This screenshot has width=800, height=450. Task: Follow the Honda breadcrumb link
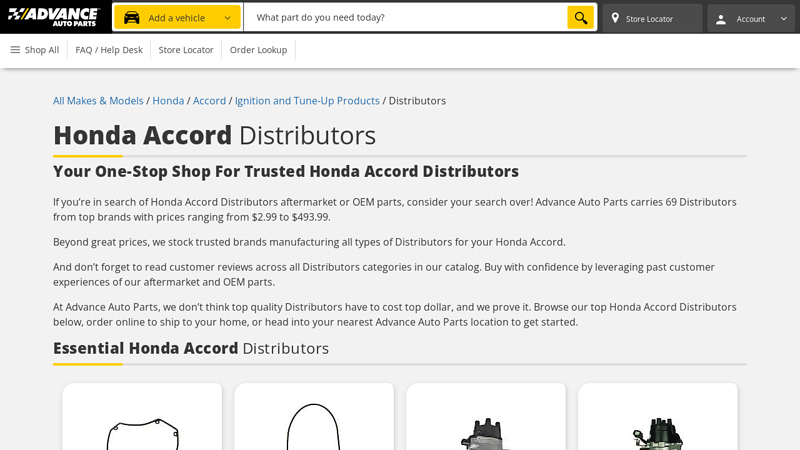tap(168, 101)
